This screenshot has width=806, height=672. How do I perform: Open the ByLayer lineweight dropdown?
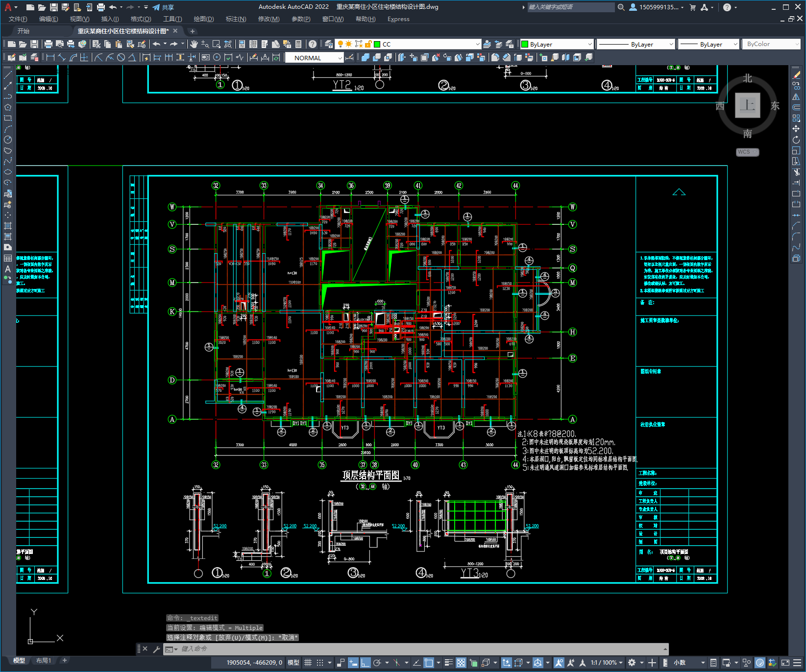[x=735, y=44]
